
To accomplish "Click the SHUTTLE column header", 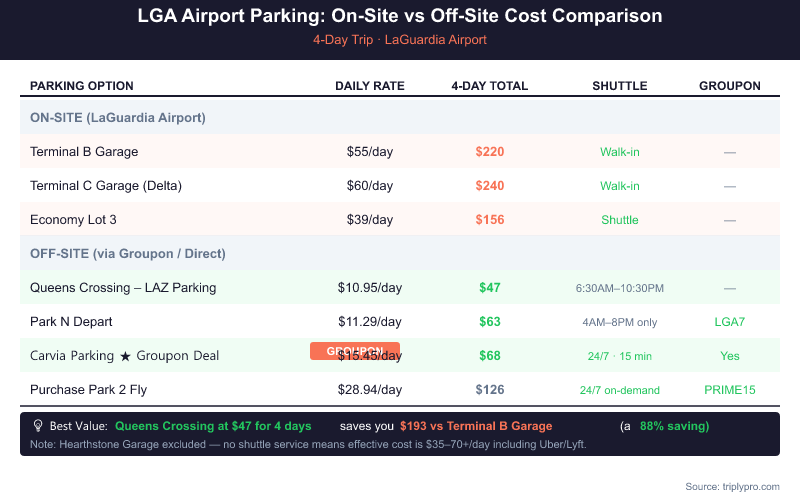I will coord(620,86).
